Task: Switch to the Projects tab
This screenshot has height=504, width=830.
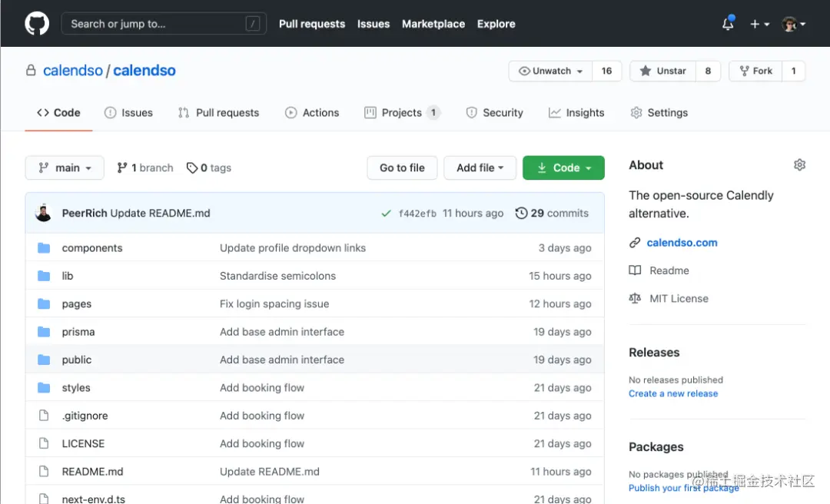Action: [x=402, y=113]
